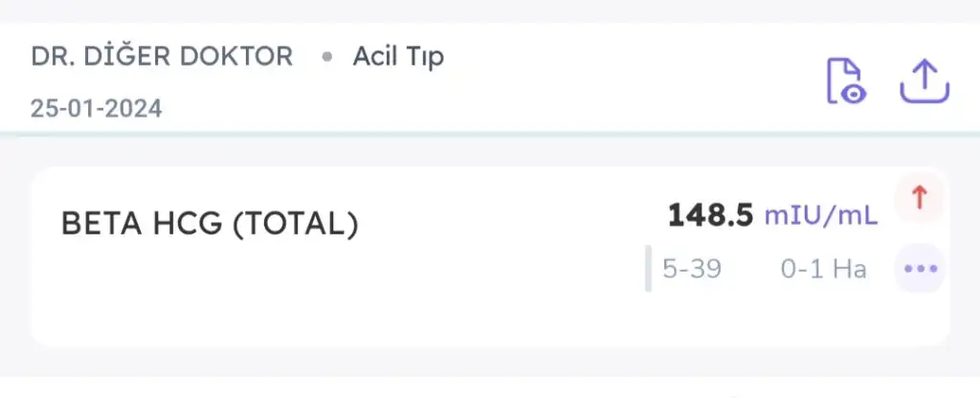Click the mIU/mL unit label
The image size is (980, 398).
820,216
